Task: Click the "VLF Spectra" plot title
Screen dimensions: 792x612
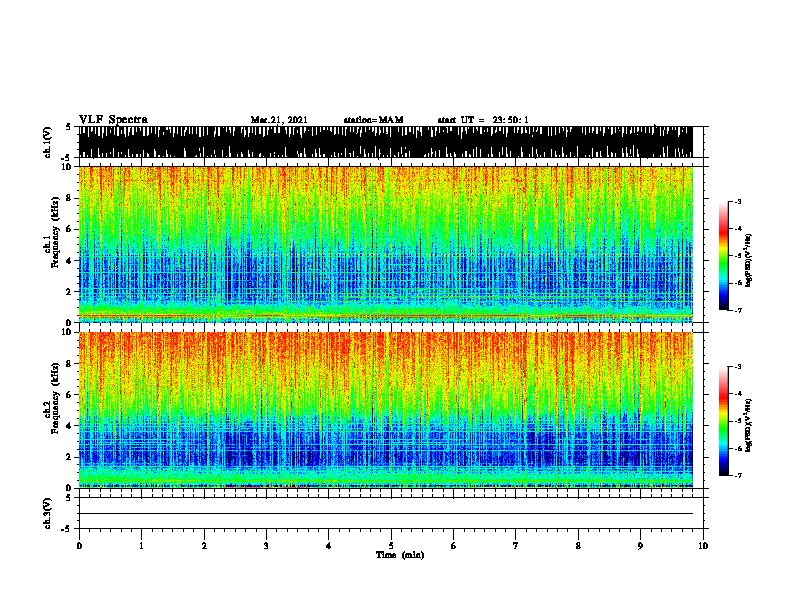Action: coord(113,120)
